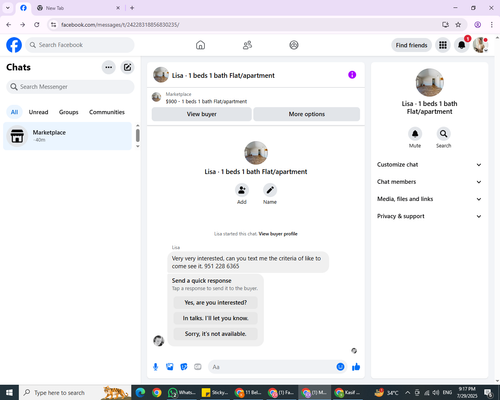Open Chats options three-dot button

point(109,67)
